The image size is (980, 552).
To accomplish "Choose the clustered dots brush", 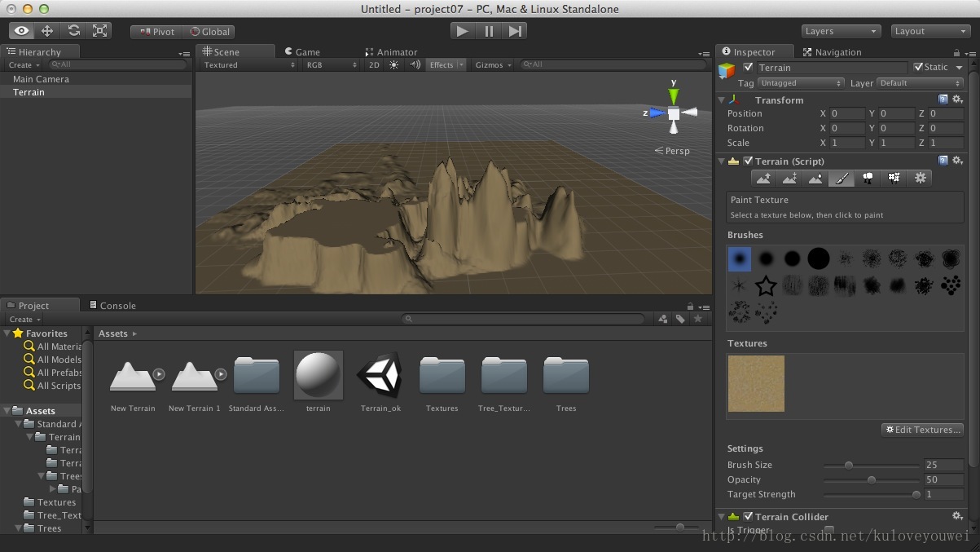I will [950, 285].
